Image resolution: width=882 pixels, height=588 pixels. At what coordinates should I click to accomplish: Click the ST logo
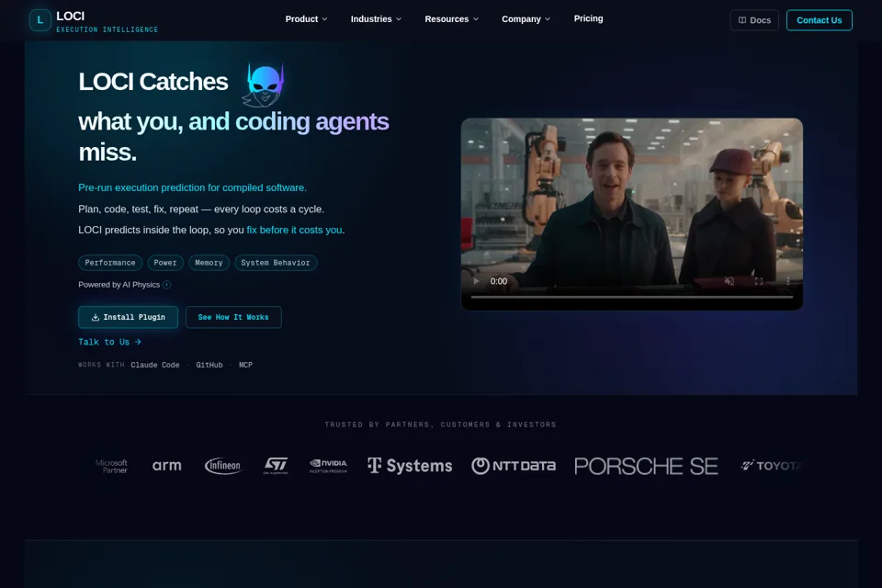pyautogui.click(x=277, y=466)
